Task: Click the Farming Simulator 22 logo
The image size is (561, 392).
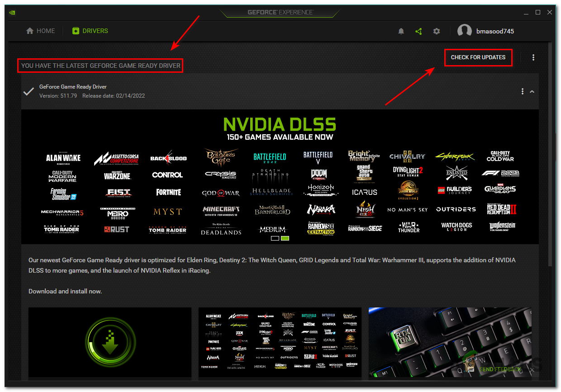Action: 63,194
